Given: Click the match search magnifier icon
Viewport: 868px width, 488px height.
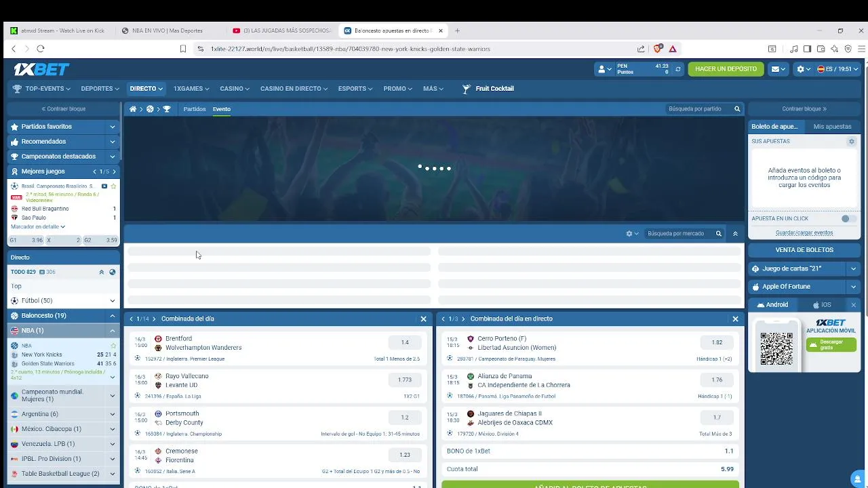Looking at the screenshot, I should [737, 109].
